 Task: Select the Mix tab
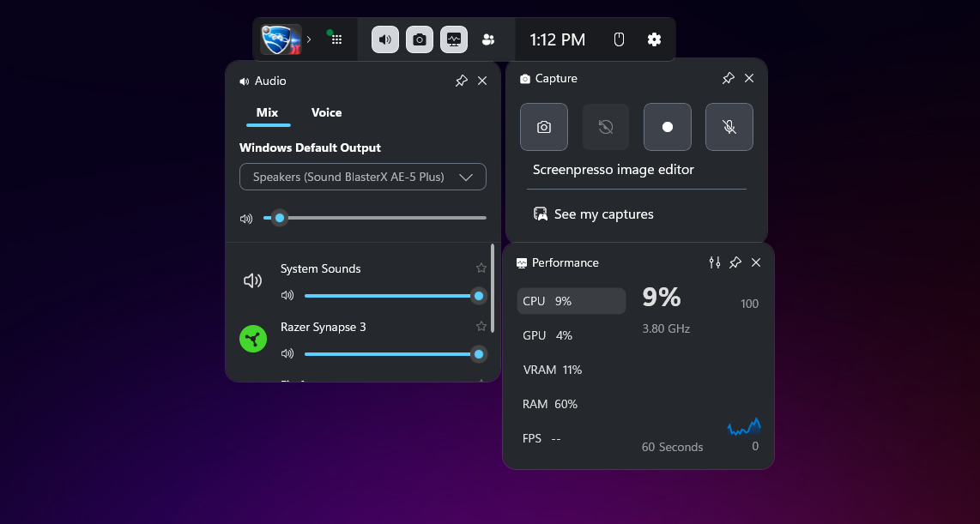(267, 113)
